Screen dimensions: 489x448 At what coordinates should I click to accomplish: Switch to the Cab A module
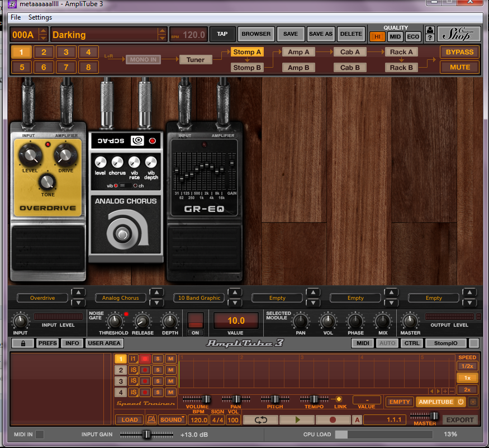(x=350, y=52)
